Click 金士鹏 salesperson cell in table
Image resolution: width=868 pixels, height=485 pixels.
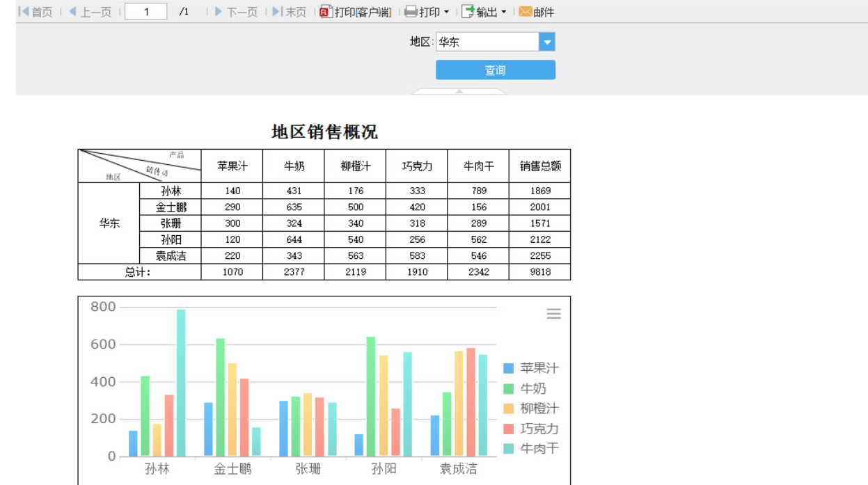(171, 207)
